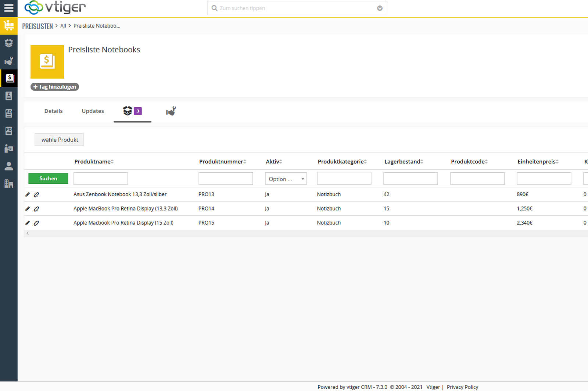Sort by Aktiv column
Screen dimensions: 588x391
tap(274, 162)
